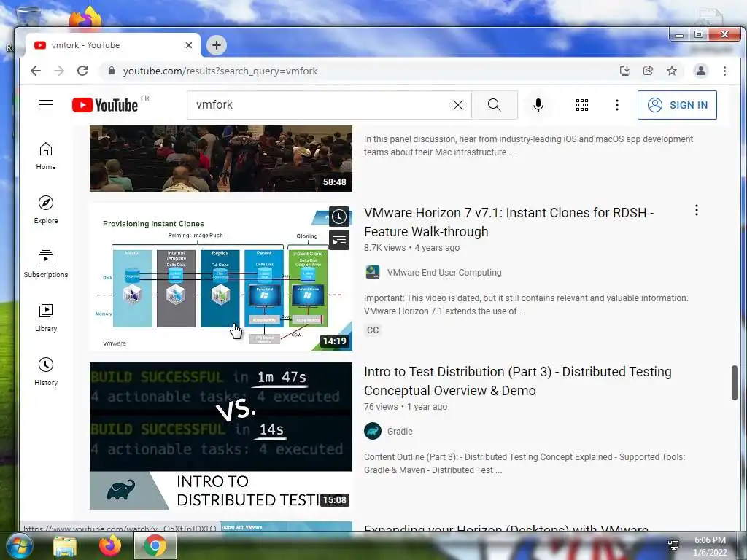Open title Intro to Test Distribution (Part 3)
The width and height of the screenshot is (747, 560).
click(518, 381)
